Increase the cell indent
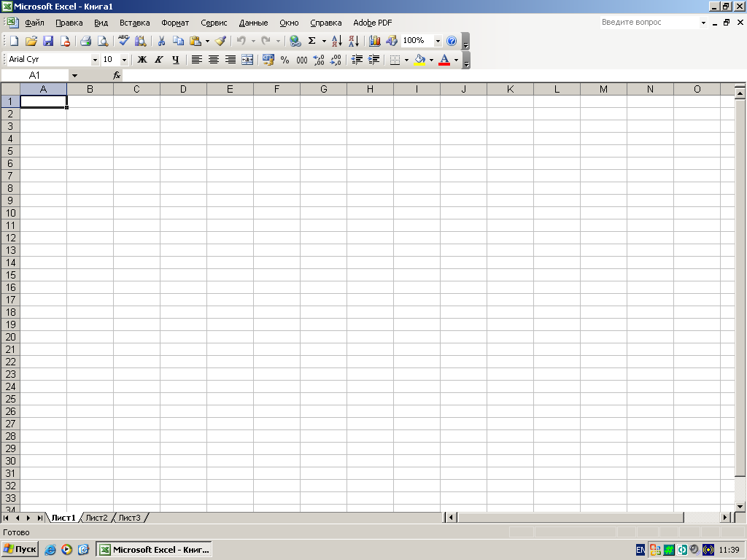Image resolution: width=747 pixels, height=560 pixels. coord(374,60)
